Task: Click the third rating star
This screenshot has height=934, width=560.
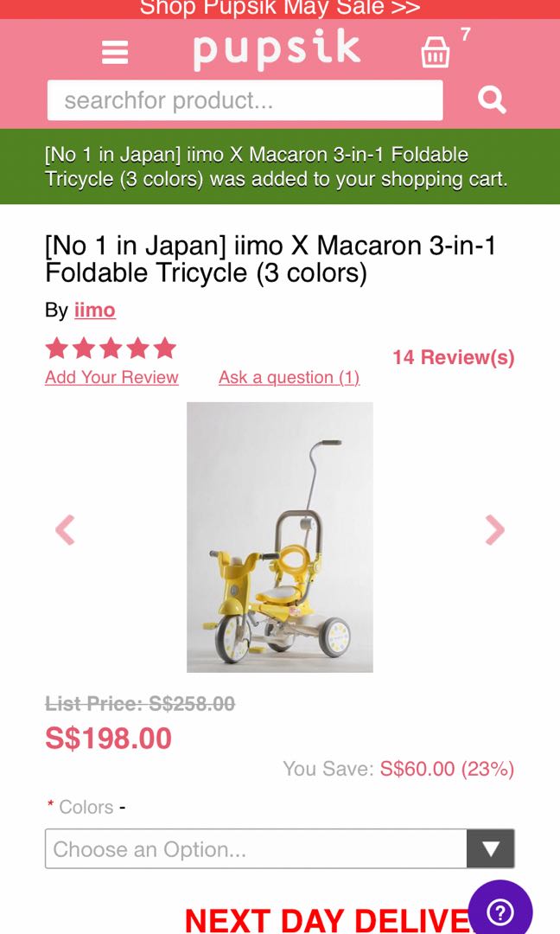Action: [109, 348]
